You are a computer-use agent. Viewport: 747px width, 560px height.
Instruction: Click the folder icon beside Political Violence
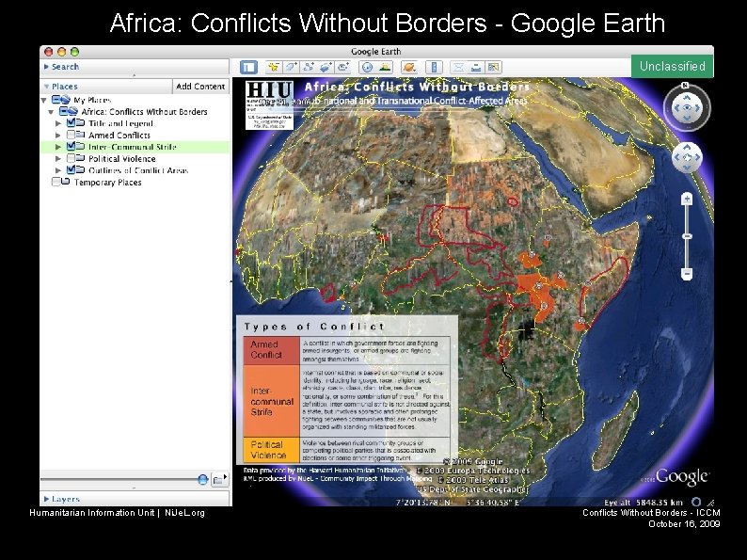(x=80, y=158)
